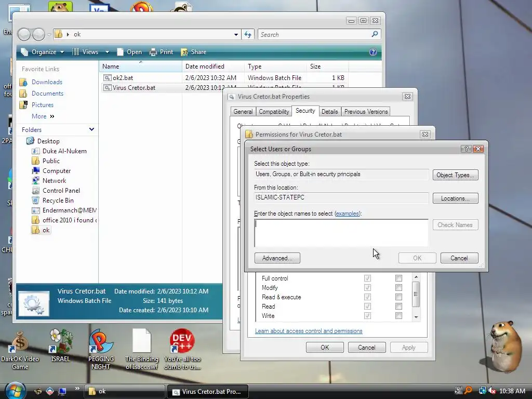The height and width of the screenshot is (399, 532).
Task: Switch to the Compatibility tab
Action: pos(274,112)
